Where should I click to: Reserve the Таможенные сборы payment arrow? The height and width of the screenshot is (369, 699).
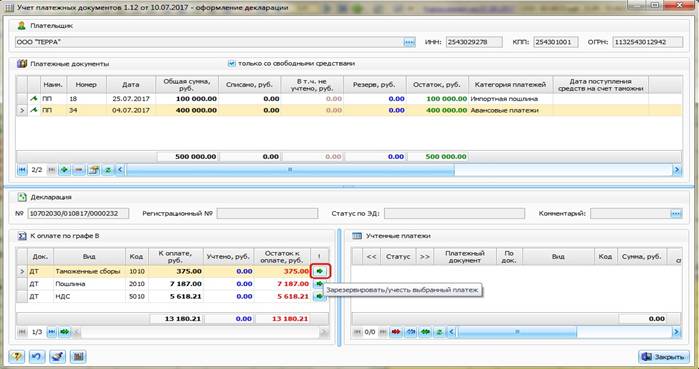point(320,271)
